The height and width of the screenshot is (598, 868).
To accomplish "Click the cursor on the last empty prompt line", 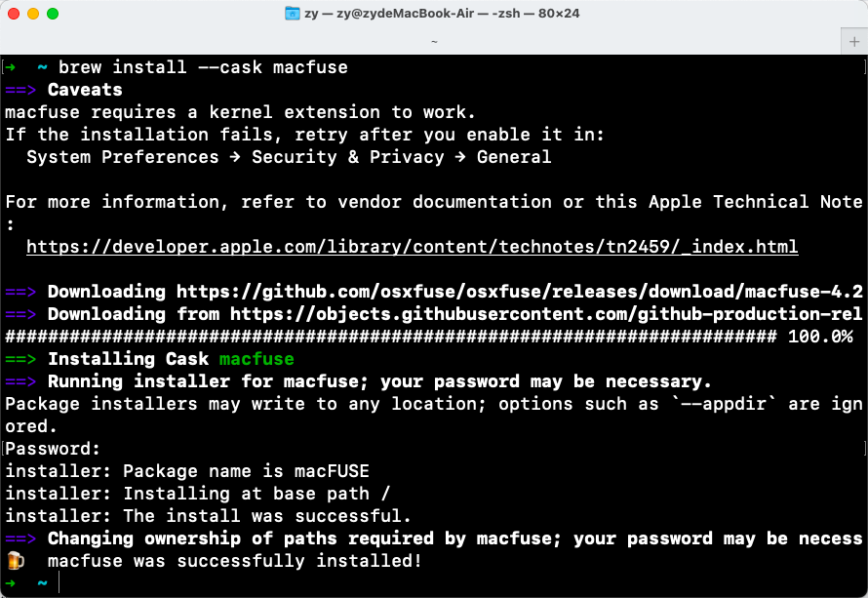I will (x=59, y=582).
